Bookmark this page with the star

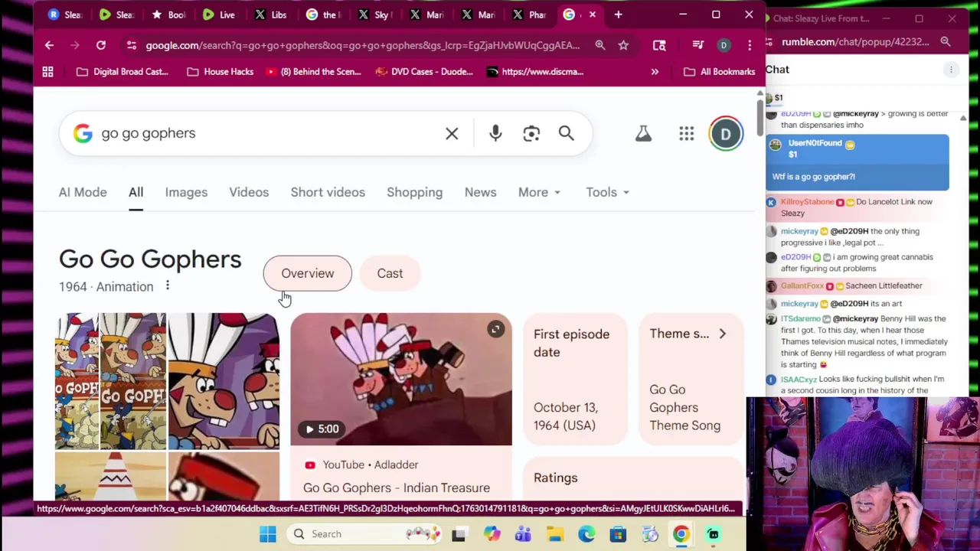pyautogui.click(x=623, y=45)
